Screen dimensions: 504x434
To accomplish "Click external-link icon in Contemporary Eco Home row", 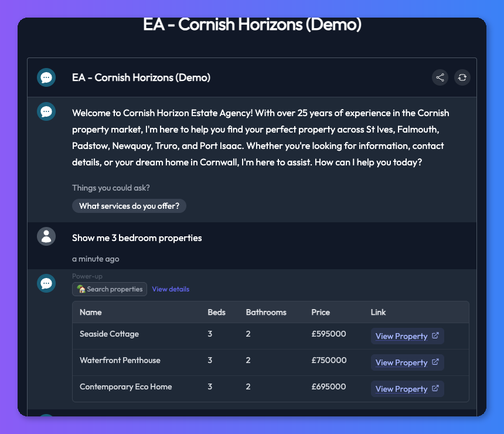I will pyautogui.click(x=435, y=388).
